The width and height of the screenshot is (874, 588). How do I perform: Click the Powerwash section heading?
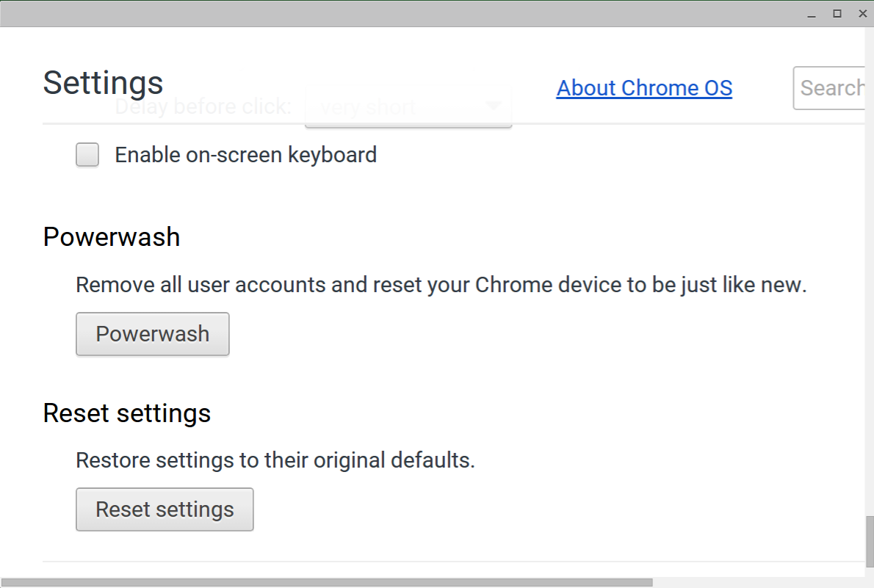tap(112, 237)
